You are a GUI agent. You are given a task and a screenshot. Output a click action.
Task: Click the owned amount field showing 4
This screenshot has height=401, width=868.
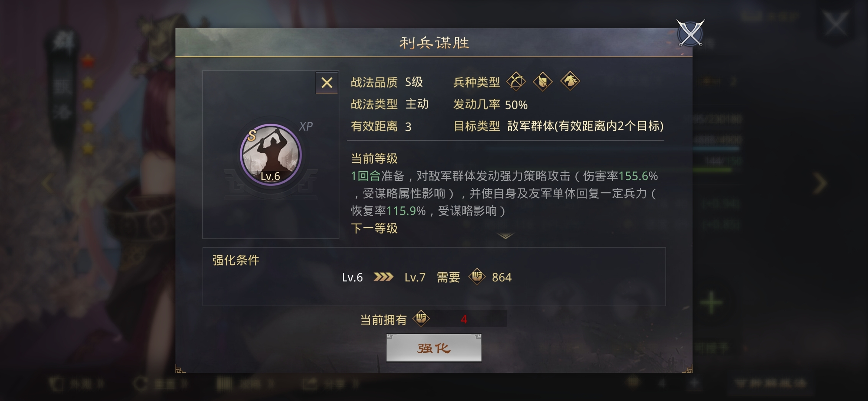pos(464,319)
